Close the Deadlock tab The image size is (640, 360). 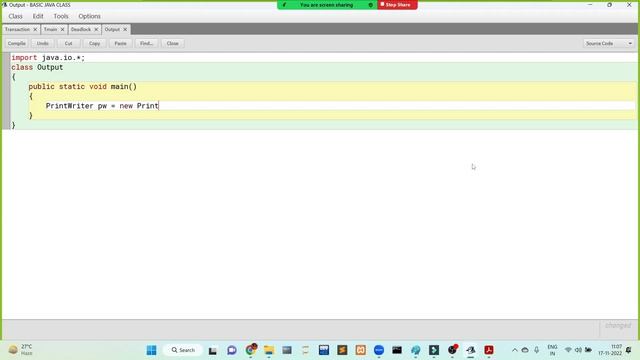96,29
